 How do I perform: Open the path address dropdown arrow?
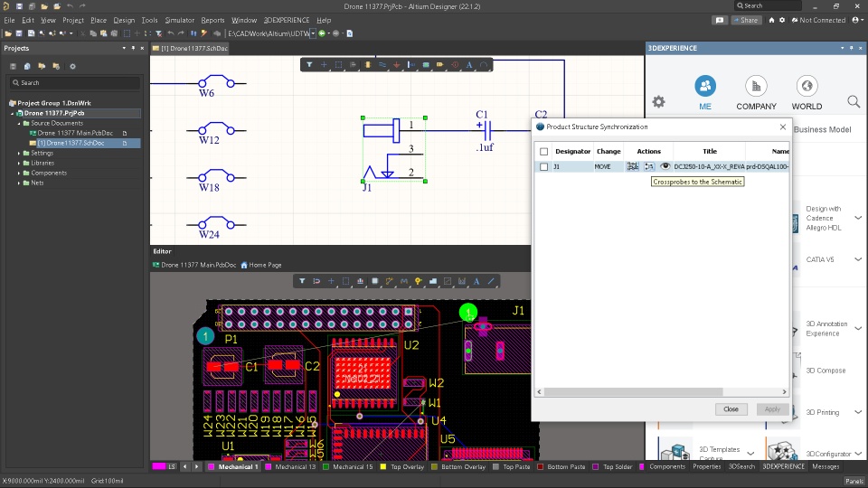tap(313, 33)
